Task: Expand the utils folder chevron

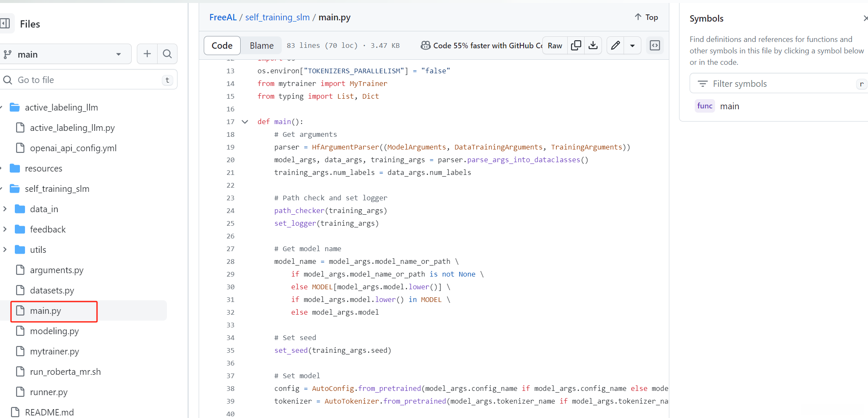Action: pyautogui.click(x=5, y=249)
